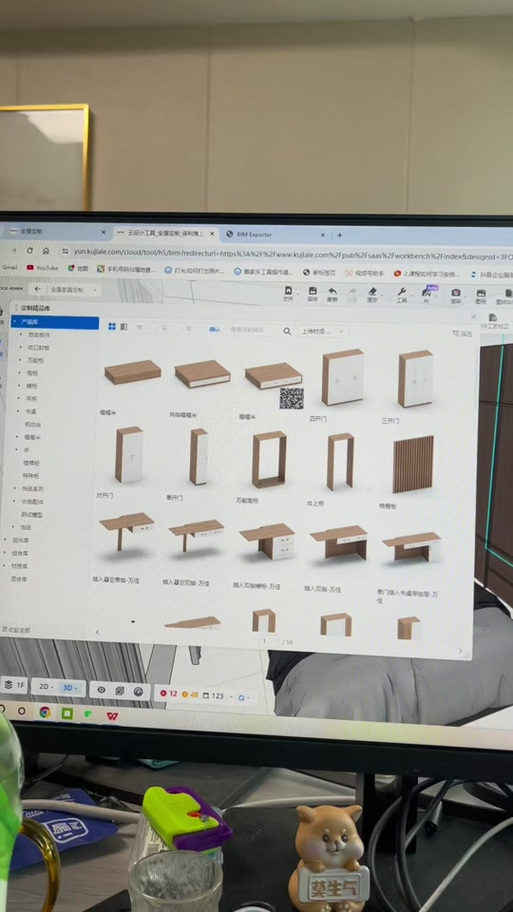Screen dimensions: 513x912
Task: Click the eraser clear icon
Action: [x=372, y=294]
